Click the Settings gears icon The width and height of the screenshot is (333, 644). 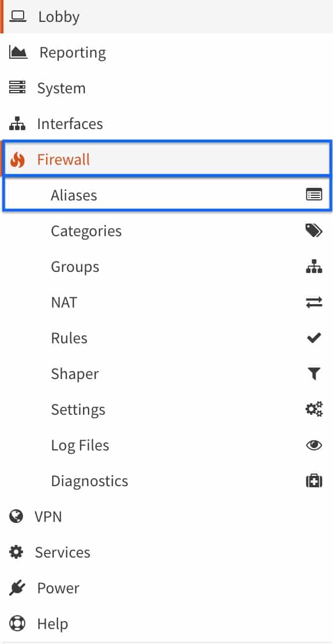(x=314, y=409)
